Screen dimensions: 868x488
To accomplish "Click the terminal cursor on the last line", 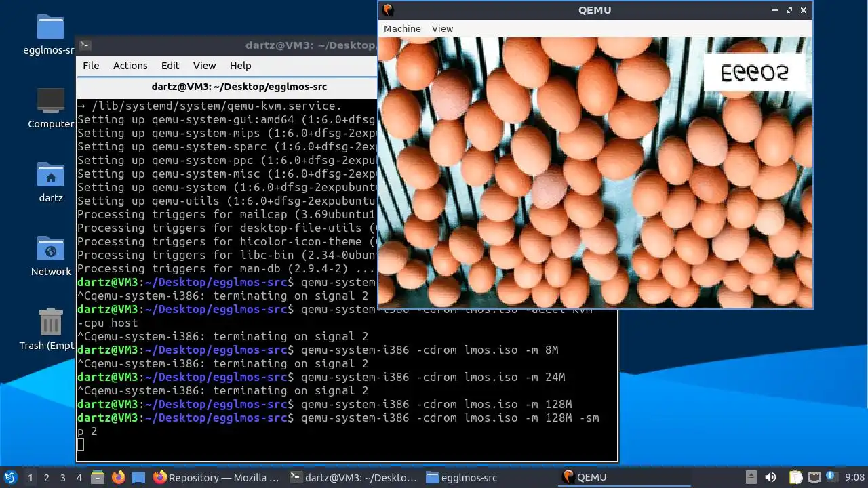I will click(81, 444).
